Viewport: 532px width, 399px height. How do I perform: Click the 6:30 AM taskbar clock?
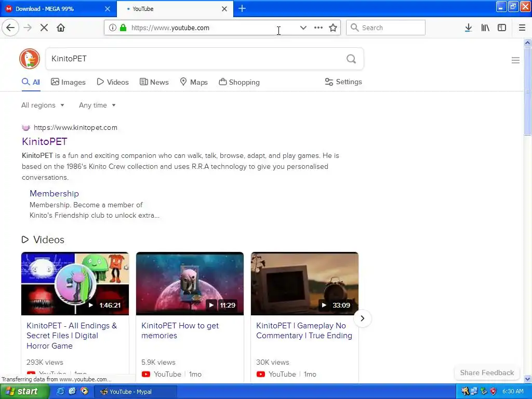coord(513,391)
